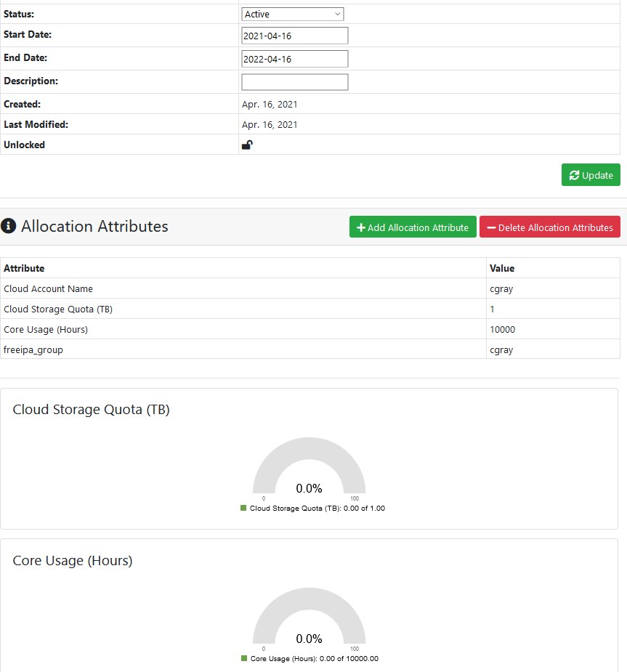Image resolution: width=627 pixels, height=672 pixels.
Task: Click Delete Allocation Attributes button
Action: pos(550,227)
